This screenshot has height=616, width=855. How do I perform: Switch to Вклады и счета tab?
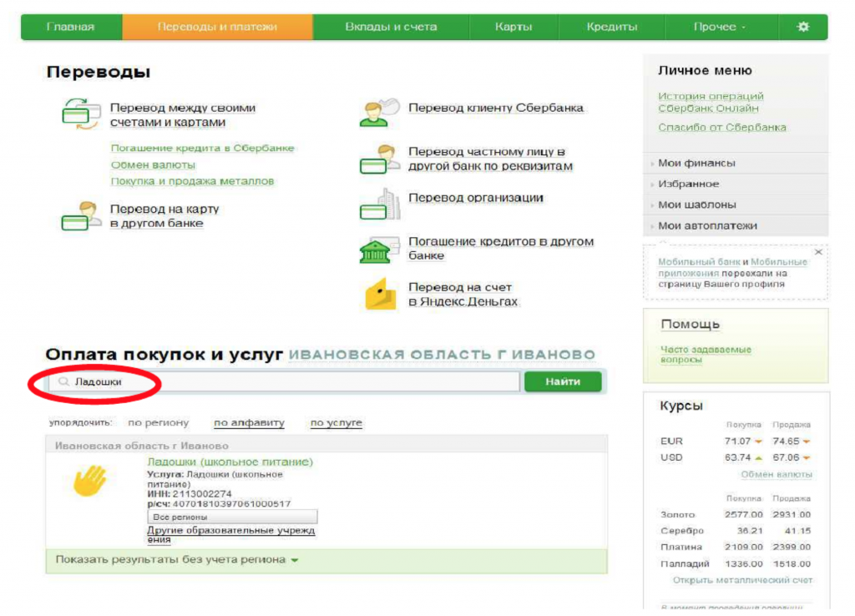[x=391, y=27]
